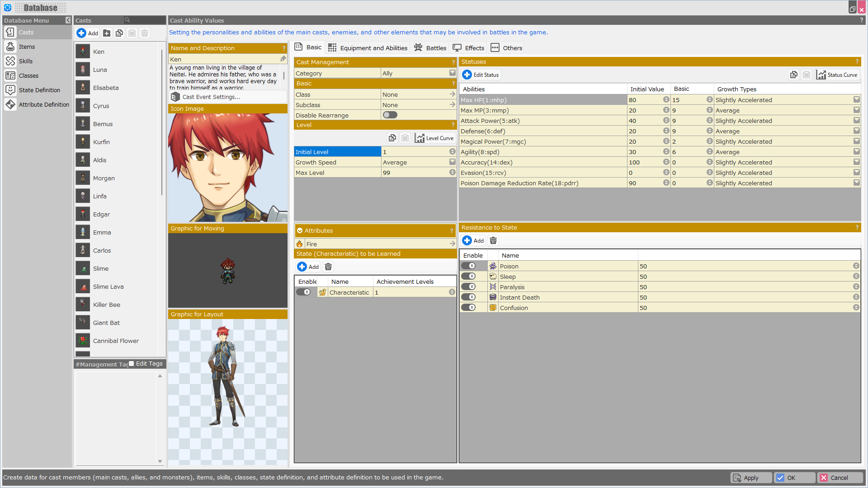The image size is (868, 488).
Task: Click the Apply button
Action: click(x=750, y=478)
